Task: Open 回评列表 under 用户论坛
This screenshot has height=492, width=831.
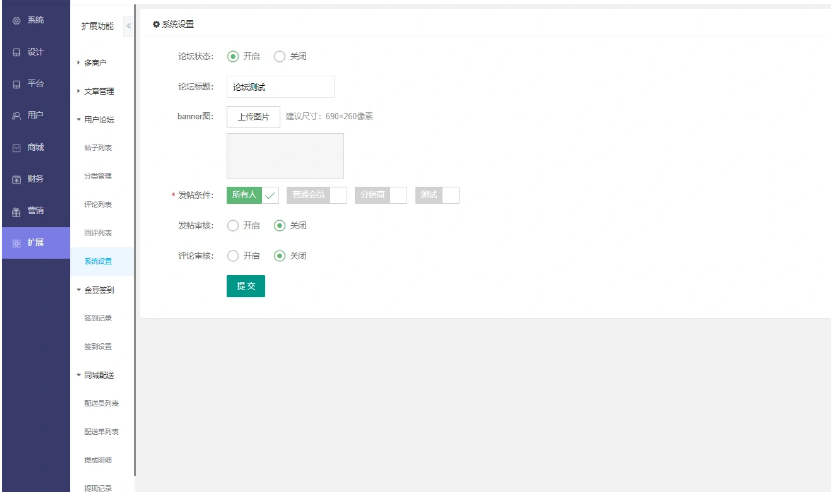Action: pyautogui.click(x=98, y=233)
